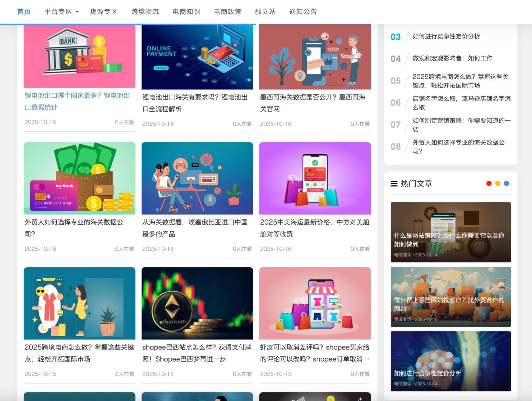Select the yellow dot in 热门文章 header
532x401 pixels.
pyautogui.click(x=498, y=183)
